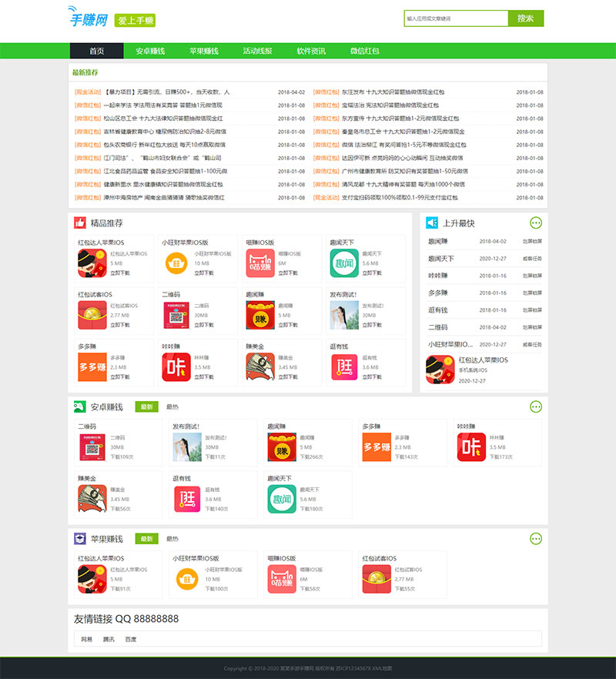Screen dimensions: 616x679
Task: Open 活动线报 in the navigation bar
Action: tap(257, 52)
